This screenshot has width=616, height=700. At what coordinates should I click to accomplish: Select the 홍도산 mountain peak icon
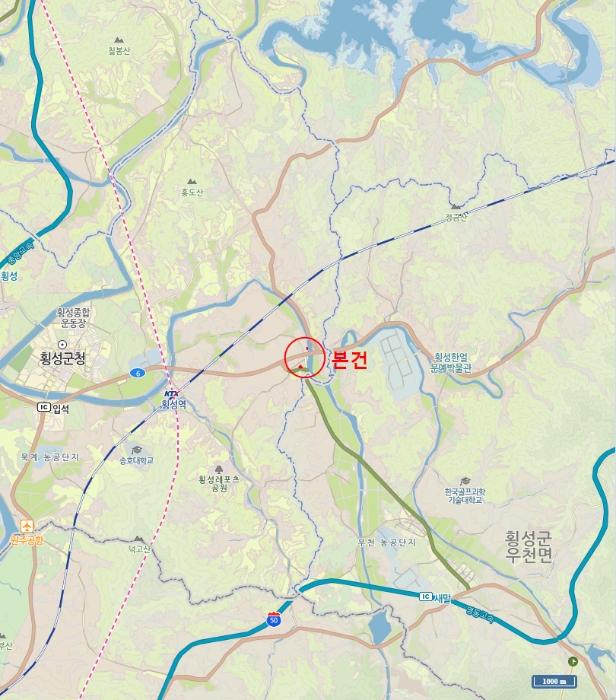click(192, 182)
